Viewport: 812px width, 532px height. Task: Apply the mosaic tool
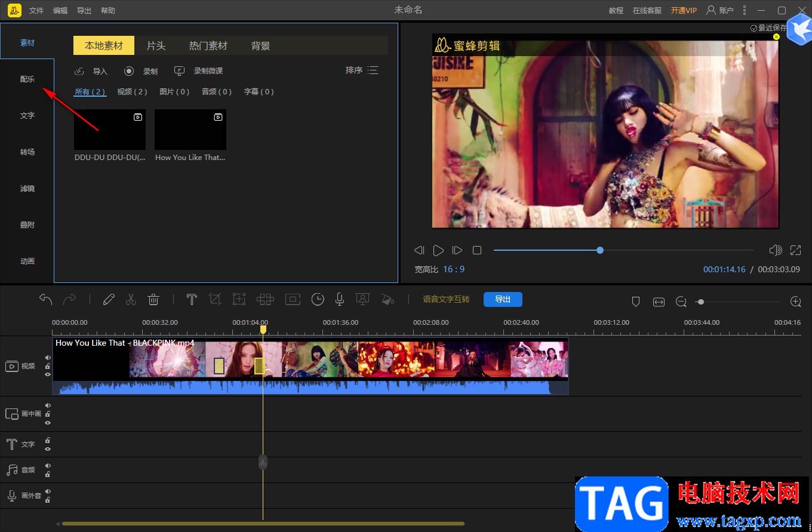(265, 299)
